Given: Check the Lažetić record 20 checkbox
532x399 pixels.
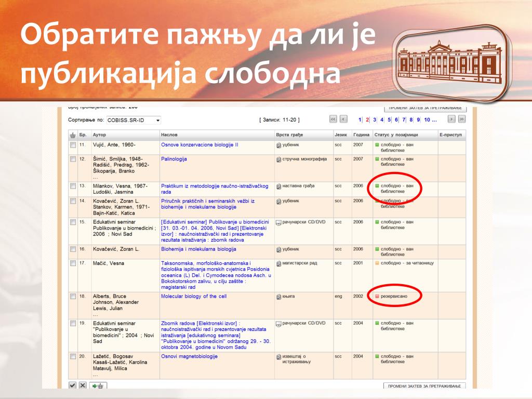Looking at the screenshot, I should (73, 356).
